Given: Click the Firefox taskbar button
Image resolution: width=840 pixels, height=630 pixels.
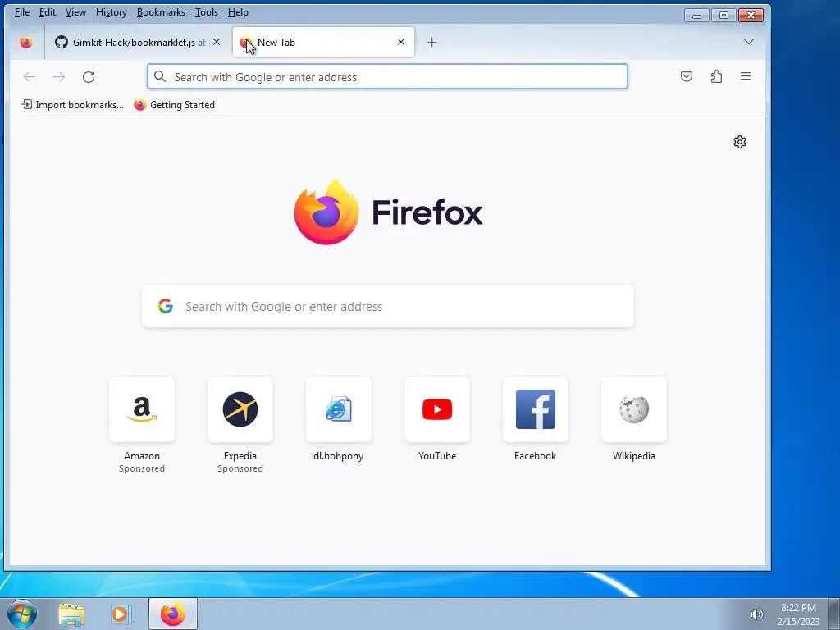Looking at the screenshot, I should [173, 614].
